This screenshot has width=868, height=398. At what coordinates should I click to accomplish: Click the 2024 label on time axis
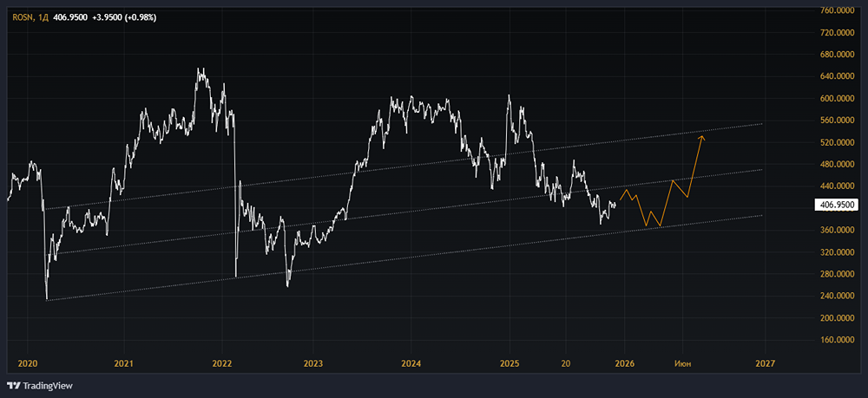pos(411,363)
